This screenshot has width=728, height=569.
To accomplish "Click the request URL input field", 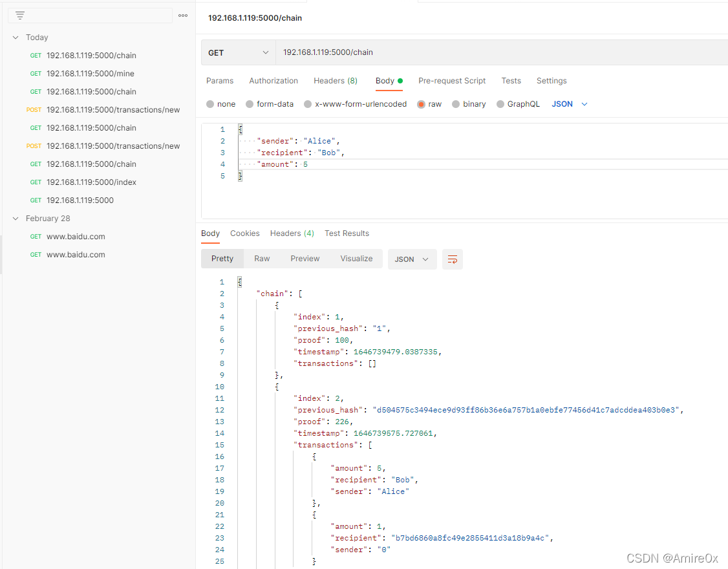I will point(502,52).
